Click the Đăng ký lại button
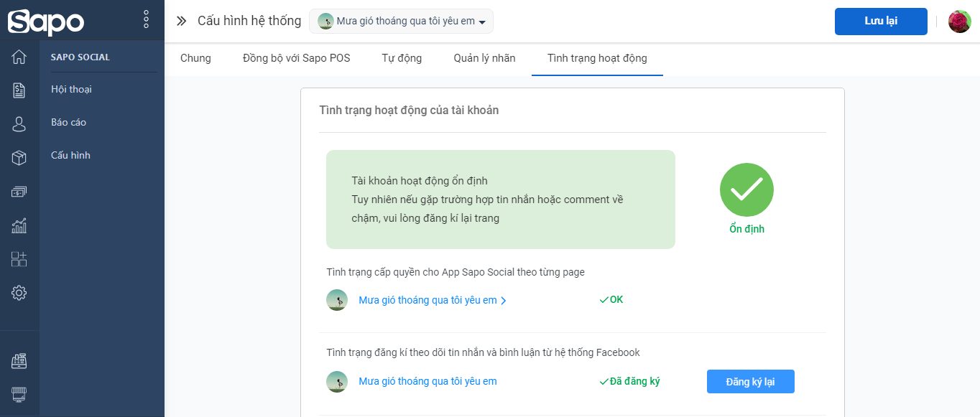 coord(750,382)
